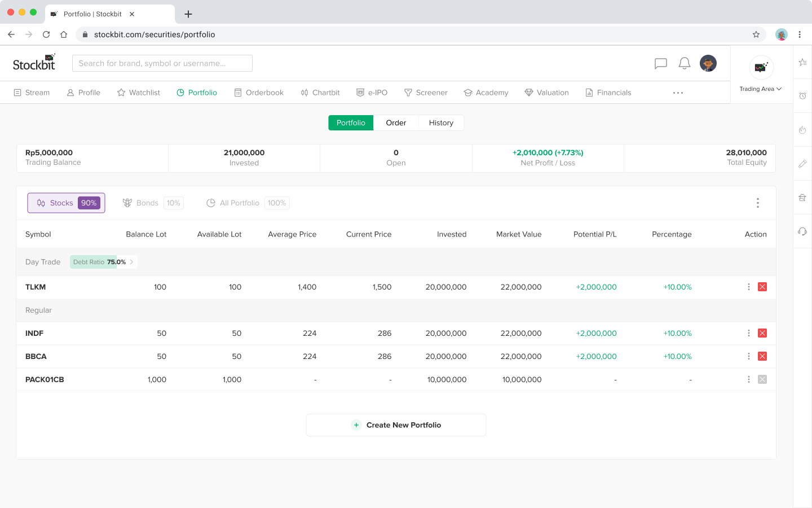Open the Screener menu item
812x508 pixels.
point(426,93)
